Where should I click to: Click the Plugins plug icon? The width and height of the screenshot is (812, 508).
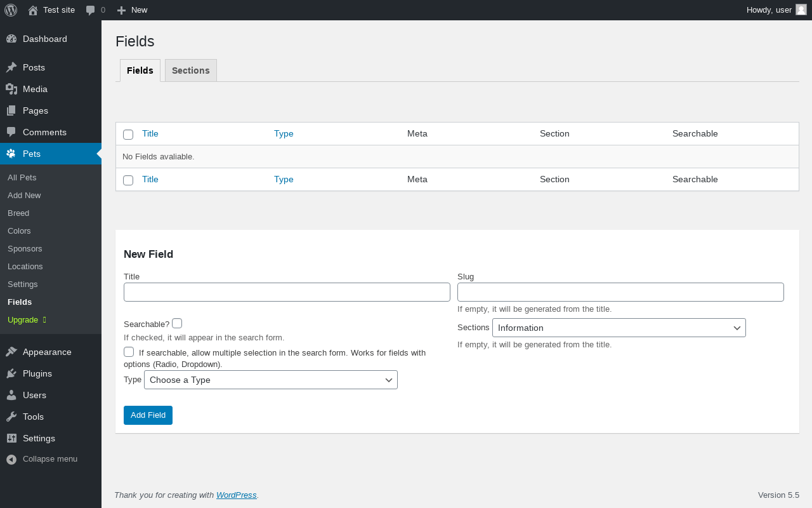11,373
